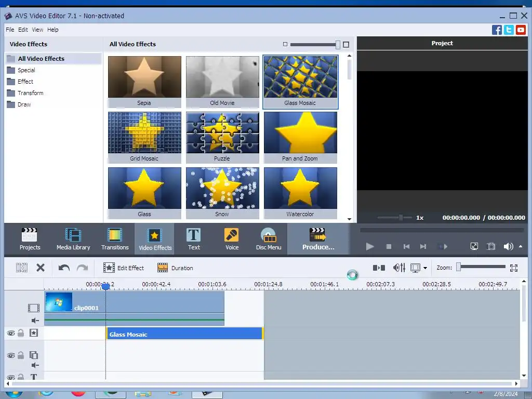
Task: Adjust the thumbnail size slider
Action: pos(338,45)
